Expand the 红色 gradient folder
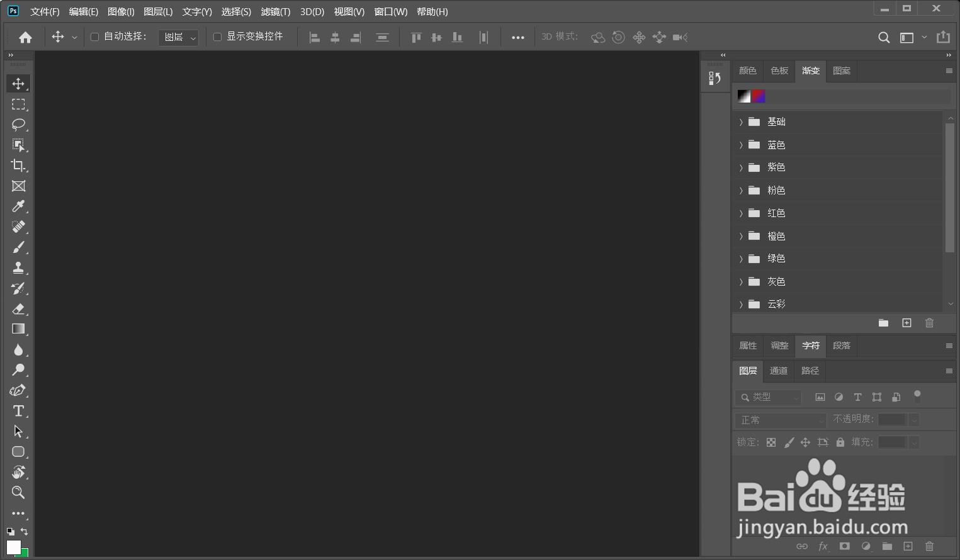960x560 pixels. pos(741,213)
